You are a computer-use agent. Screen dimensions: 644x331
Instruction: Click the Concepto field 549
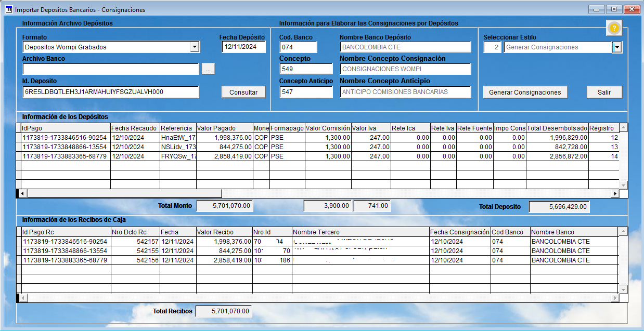click(x=306, y=69)
